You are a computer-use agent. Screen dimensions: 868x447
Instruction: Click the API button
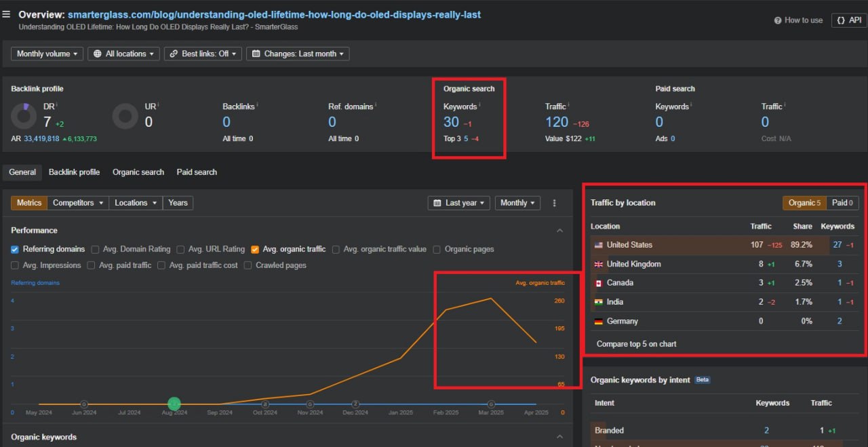(848, 20)
